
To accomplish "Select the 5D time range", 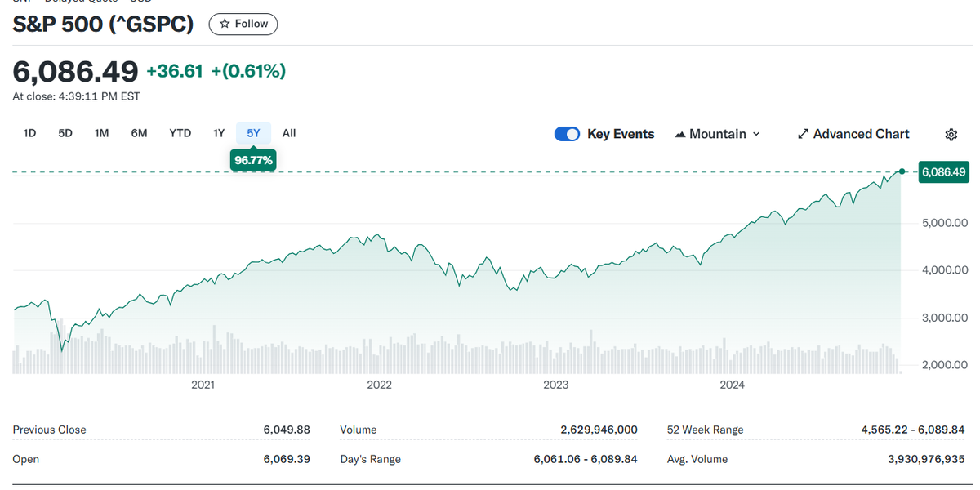I will click(x=65, y=132).
